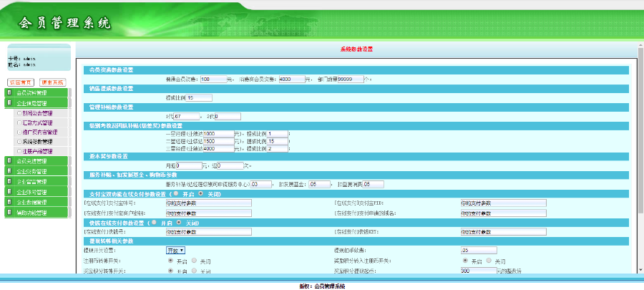Click the 奖励积分提现起点 field showing 300

[x=479, y=271]
